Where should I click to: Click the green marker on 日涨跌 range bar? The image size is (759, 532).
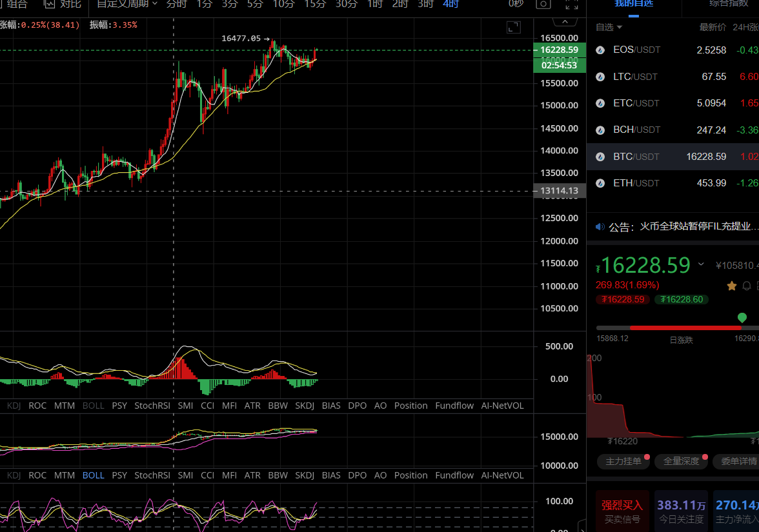pos(742,317)
